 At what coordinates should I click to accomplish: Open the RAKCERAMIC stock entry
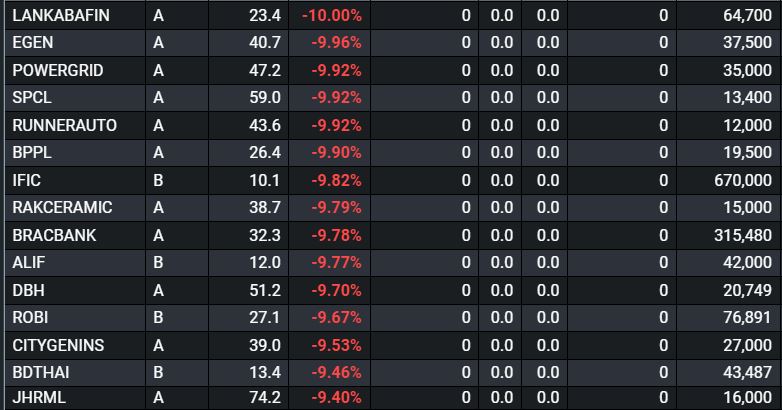click(62, 207)
